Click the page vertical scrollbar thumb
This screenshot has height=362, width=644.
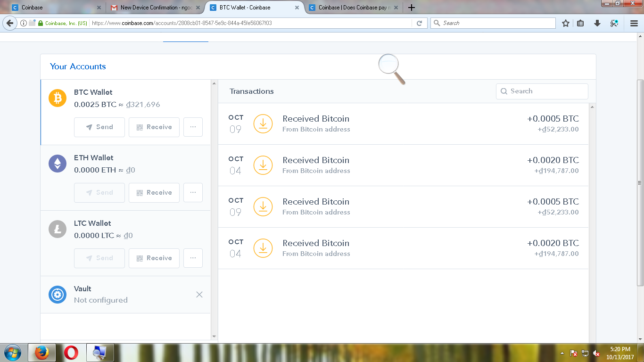click(x=640, y=182)
